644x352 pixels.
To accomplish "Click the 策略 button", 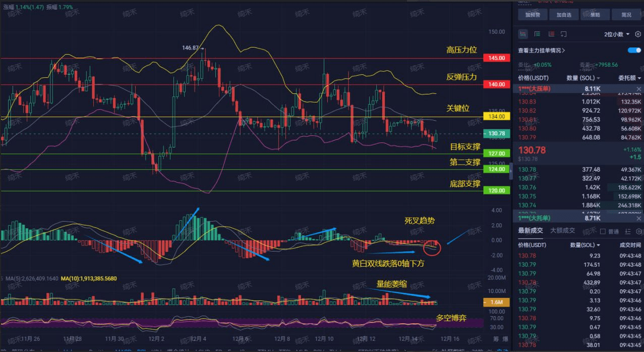I will pos(595,15).
